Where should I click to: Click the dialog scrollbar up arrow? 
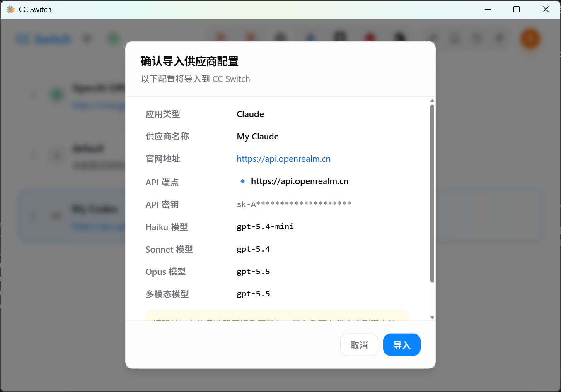coord(432,101)
